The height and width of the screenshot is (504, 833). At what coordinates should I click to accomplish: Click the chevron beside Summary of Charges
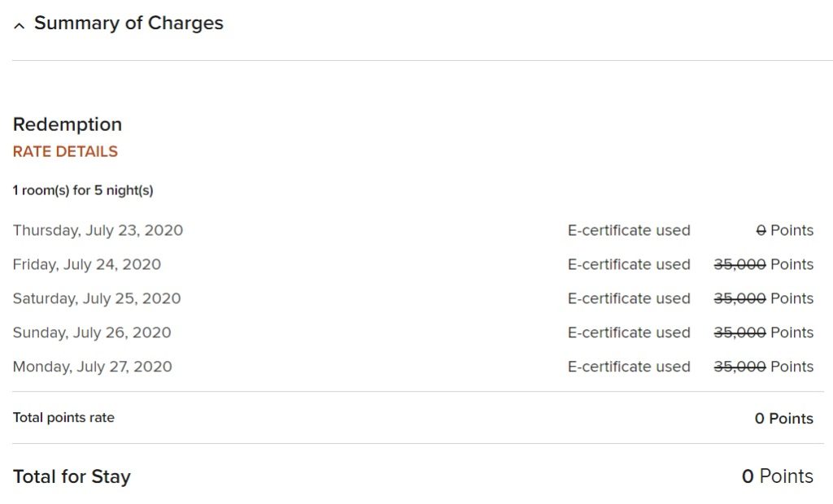(x=19, y=24)
